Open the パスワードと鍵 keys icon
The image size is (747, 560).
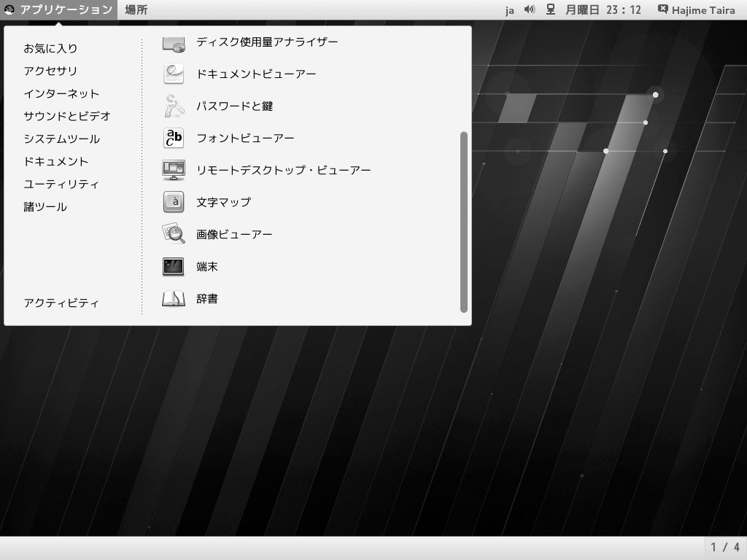pyautogui.click(x=174, y=106)
